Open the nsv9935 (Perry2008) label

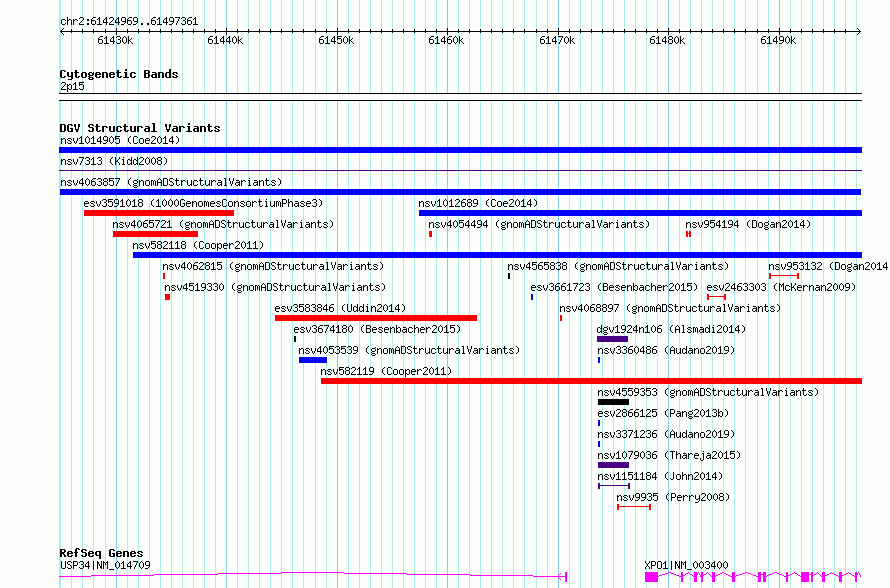point(673,497)
